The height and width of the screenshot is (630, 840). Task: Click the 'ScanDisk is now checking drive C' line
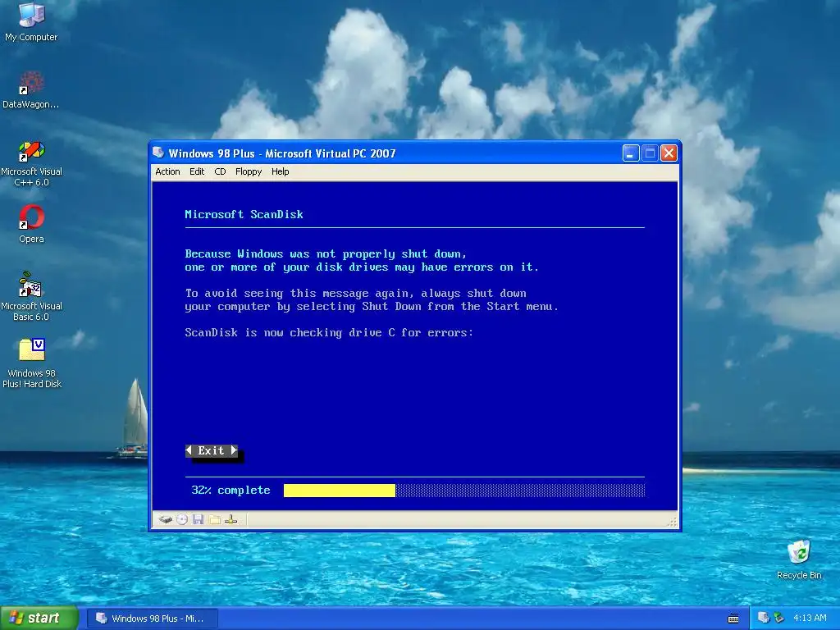point(329,333)
